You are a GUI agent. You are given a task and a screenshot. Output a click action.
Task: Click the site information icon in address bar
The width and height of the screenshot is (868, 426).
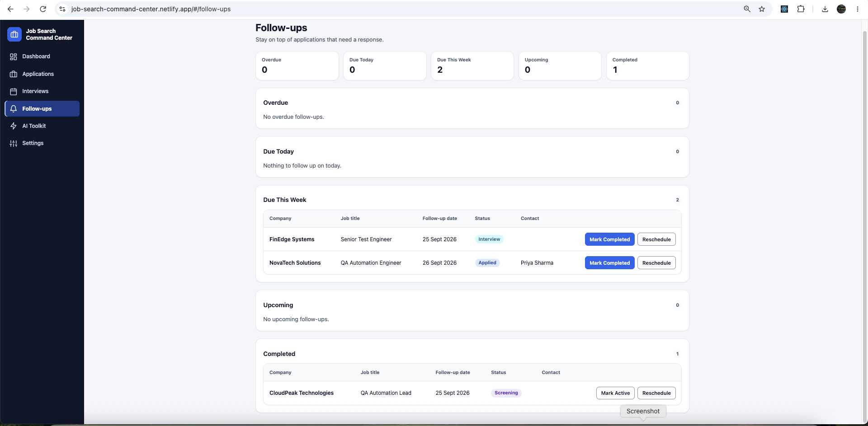pos(62,9)
